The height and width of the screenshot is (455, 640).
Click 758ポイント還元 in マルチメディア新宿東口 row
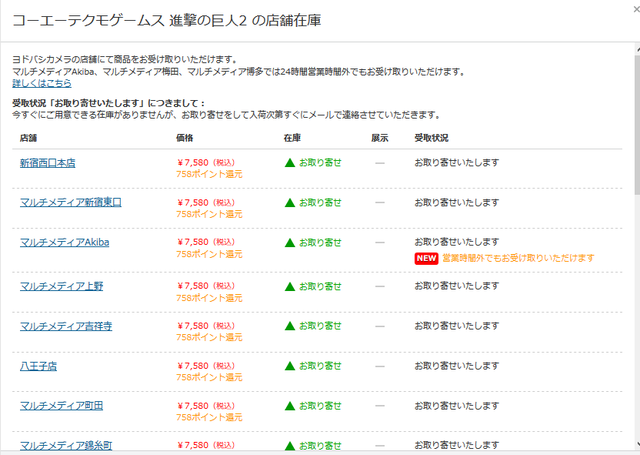(209, 214)
